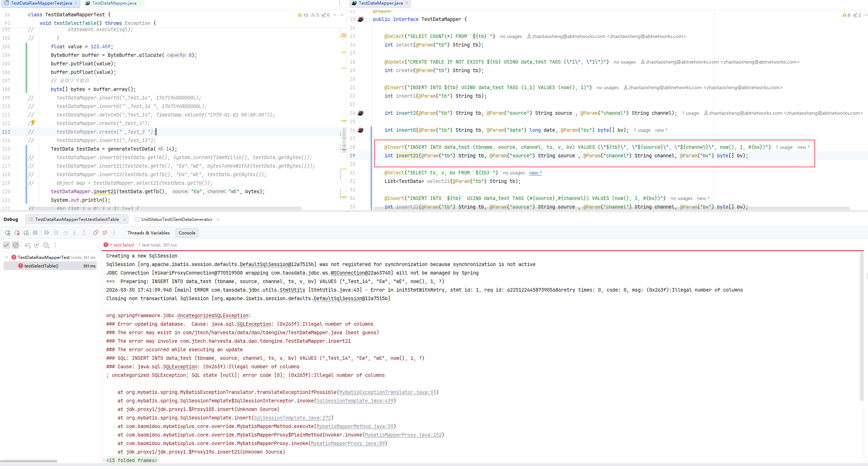Open UnitStatusTestClientDataGenerator debug tab
This screenshot has width=868, height=466.
(177, 220)
